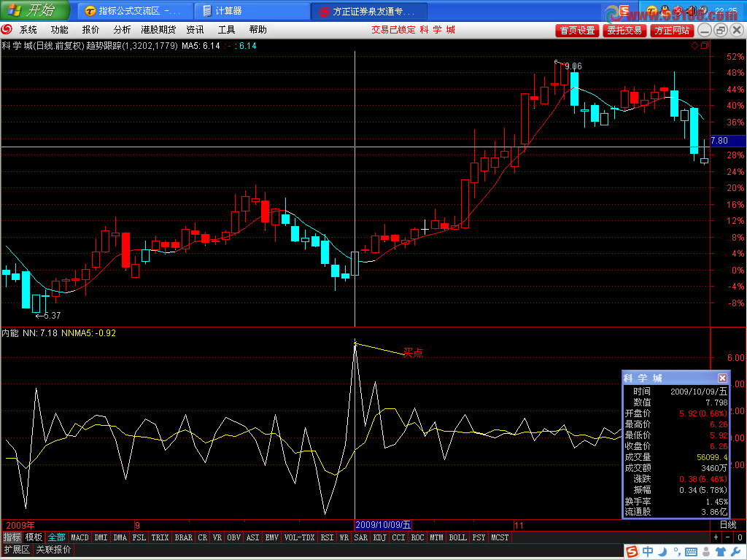Switch to the EMV indicator

click(271, 537)
